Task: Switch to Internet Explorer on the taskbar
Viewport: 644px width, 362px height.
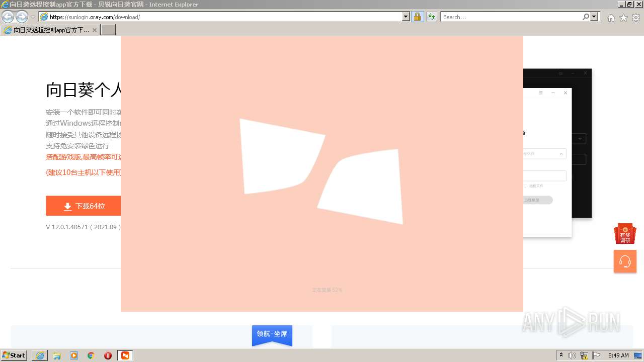Action: tap(40, 355)
